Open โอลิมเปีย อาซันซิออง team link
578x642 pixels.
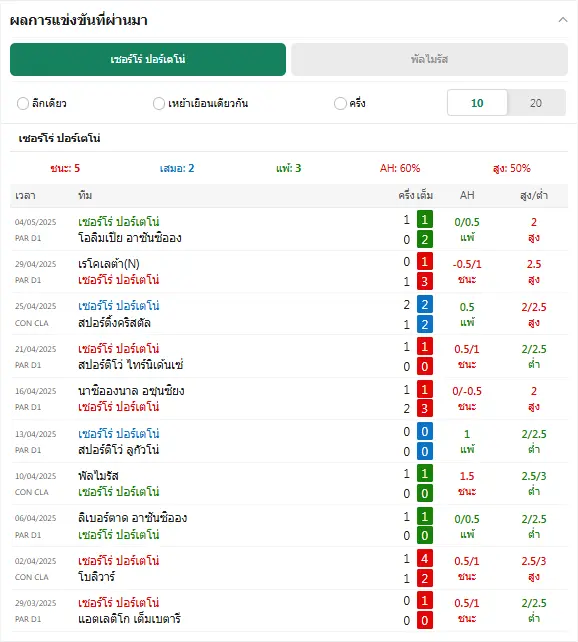pos(130,238)
